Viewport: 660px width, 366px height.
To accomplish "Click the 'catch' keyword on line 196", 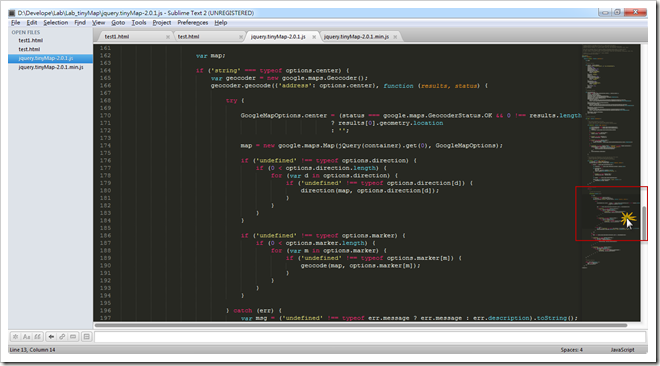I will [243, 310].
